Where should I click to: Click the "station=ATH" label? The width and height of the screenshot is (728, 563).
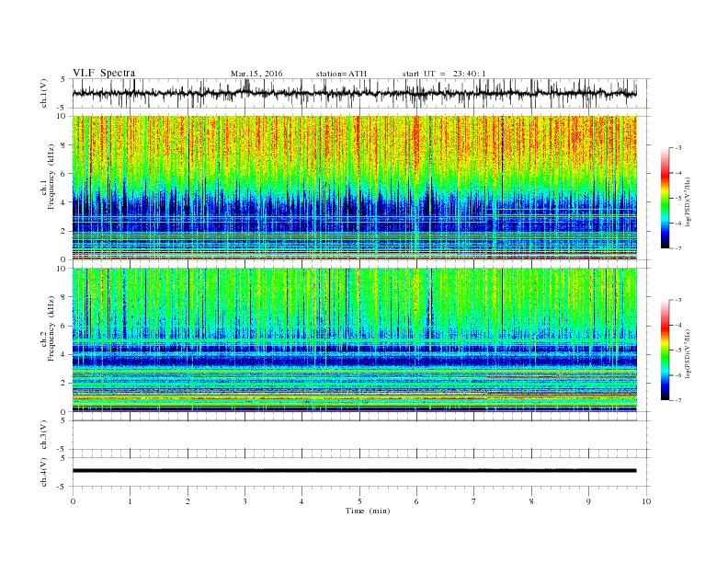coord(341,74)
